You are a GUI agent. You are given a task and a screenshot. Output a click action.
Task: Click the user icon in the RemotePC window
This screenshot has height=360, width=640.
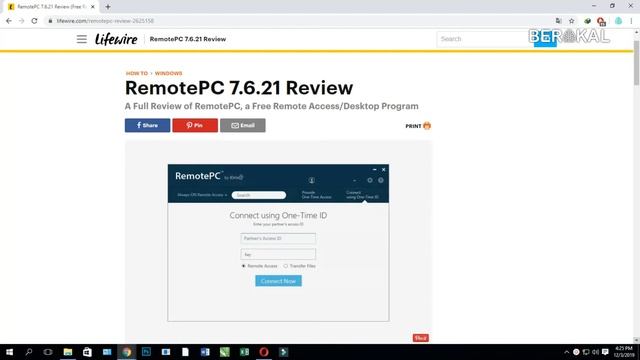[x=311, y=180]
